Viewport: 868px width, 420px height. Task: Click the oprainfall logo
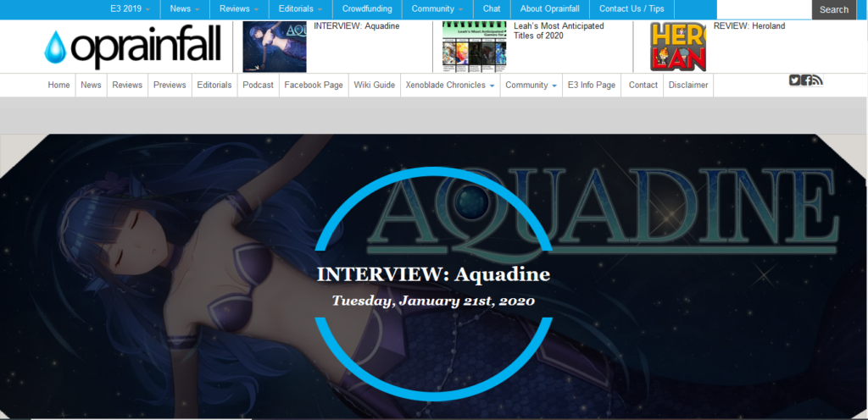pyautogui.click(x=132, y=47)
